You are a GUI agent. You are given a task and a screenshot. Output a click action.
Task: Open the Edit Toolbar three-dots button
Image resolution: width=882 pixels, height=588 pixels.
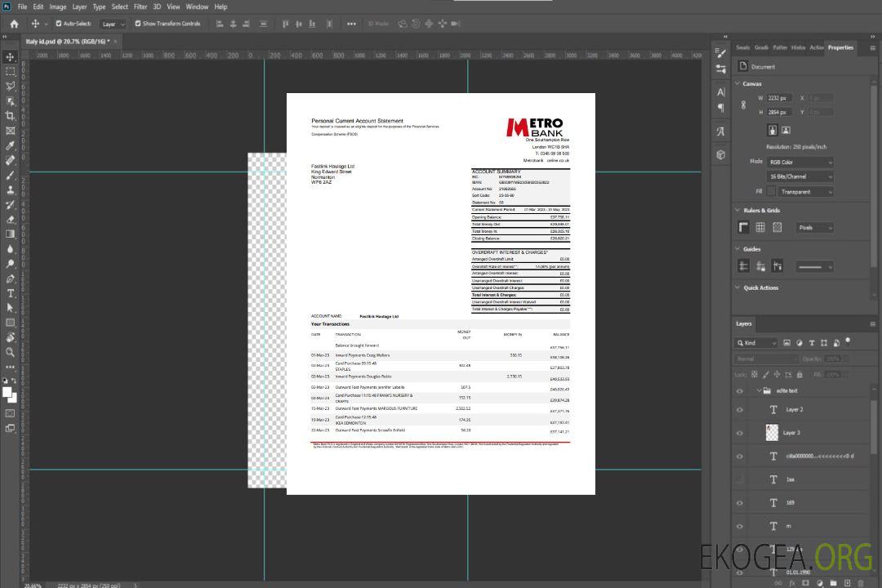click(10, 367)
